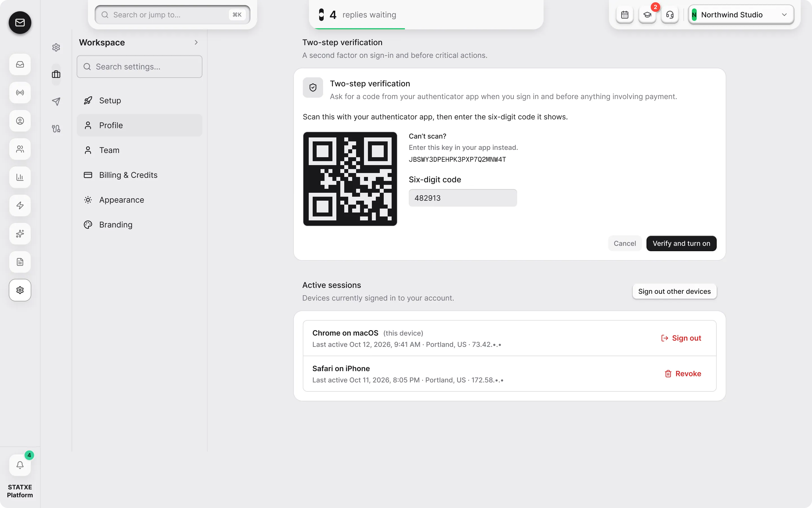Open the Inbox sidebar icon
Image resolution: width=812 pixels, height=508 pixels.
coord(20,64)
